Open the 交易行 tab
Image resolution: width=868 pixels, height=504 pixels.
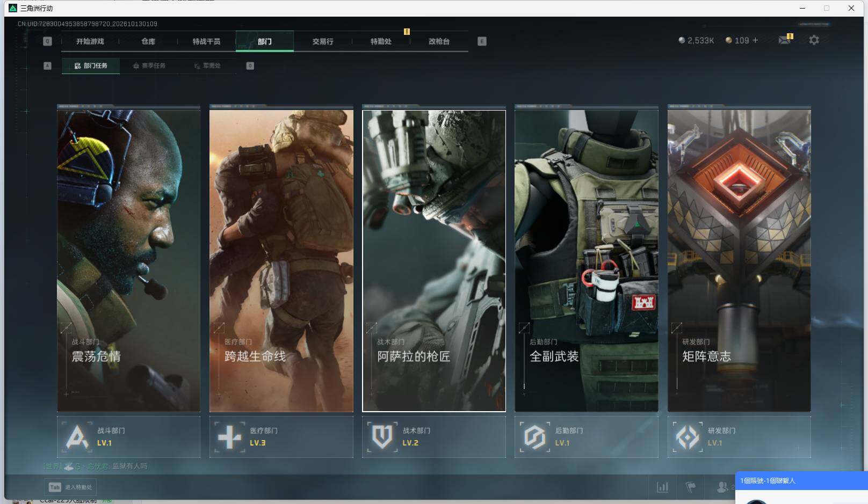323,41
